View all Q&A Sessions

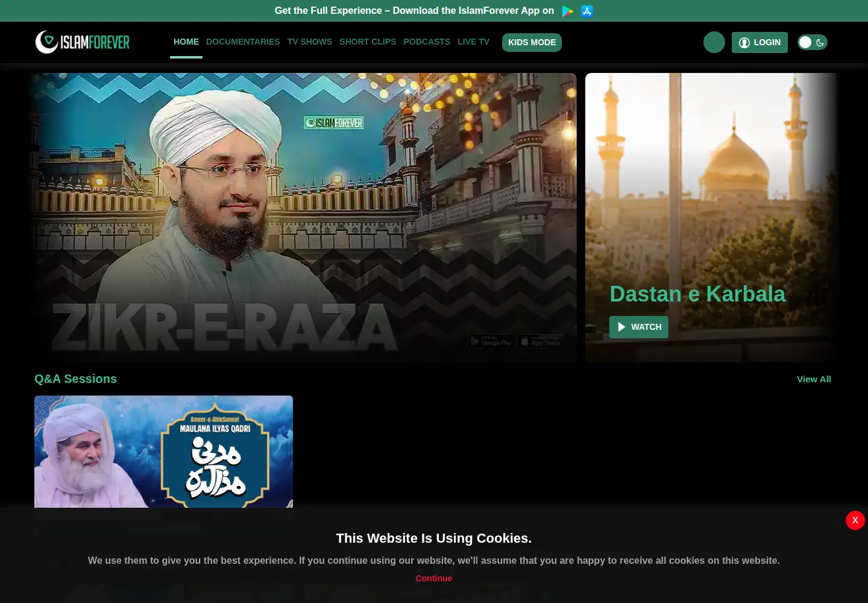[814, 379]
